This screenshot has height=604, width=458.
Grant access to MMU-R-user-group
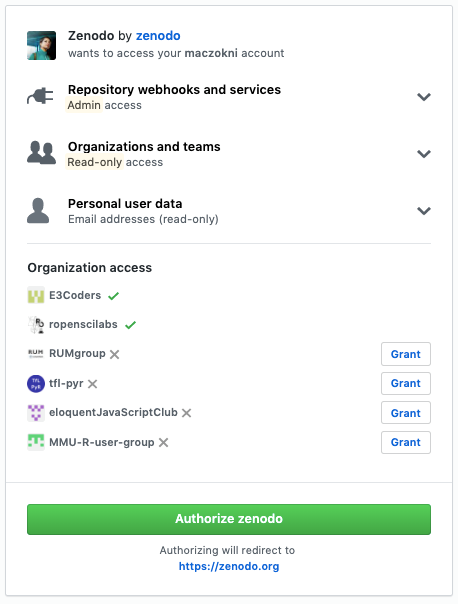pos(406,442)
